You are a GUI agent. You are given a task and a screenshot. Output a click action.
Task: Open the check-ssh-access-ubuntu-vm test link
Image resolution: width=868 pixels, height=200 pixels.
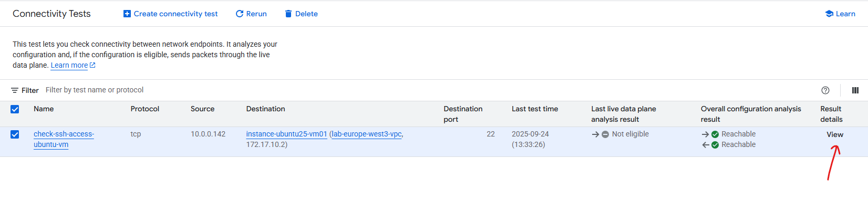click(64, 139)
